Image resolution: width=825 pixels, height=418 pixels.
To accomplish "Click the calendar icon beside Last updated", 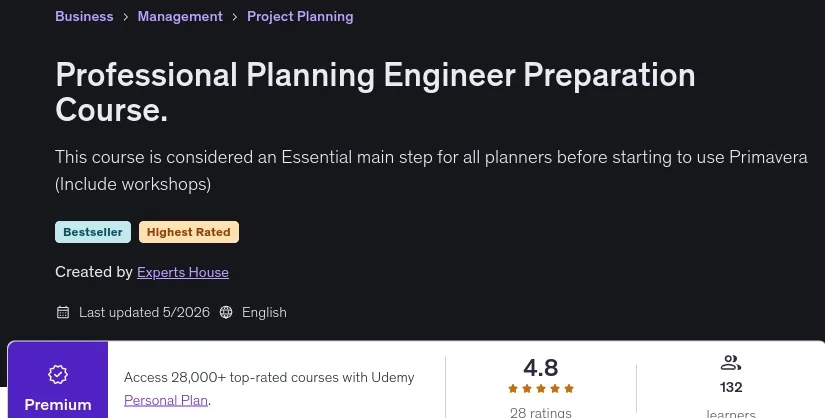I will tap(63, 312).
